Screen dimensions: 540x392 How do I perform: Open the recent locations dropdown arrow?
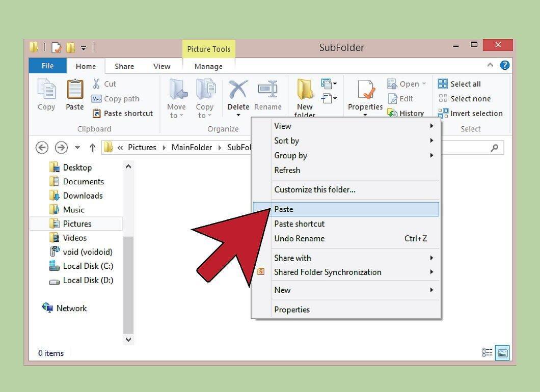coord(77,148)
